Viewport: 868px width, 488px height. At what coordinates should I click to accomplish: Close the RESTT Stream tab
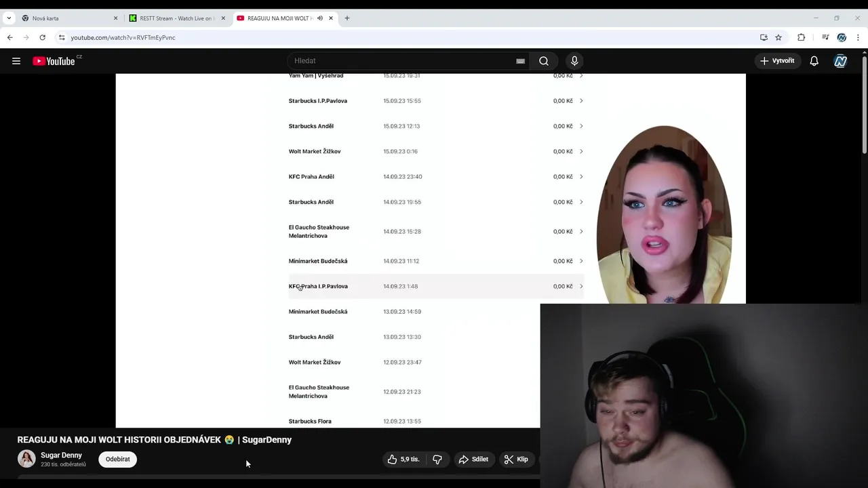coord(223,18)
